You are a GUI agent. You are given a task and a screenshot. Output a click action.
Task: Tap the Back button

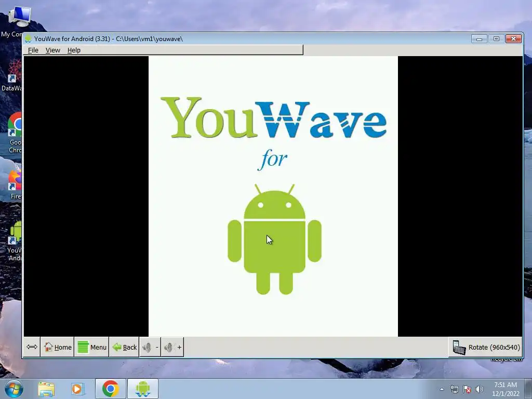[x=124, y=347]
